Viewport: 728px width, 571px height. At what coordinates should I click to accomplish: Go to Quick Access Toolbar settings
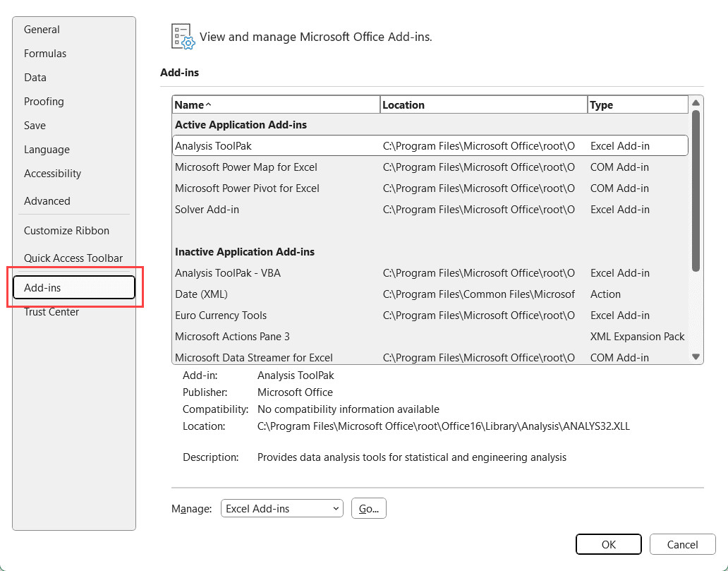(73, 258)
